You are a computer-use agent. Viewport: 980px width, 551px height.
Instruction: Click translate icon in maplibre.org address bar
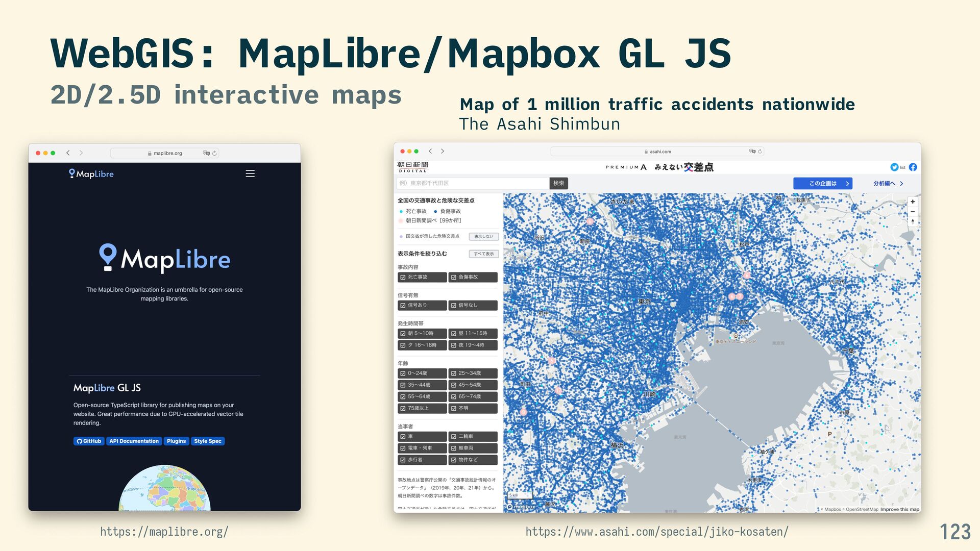point(206,153)
